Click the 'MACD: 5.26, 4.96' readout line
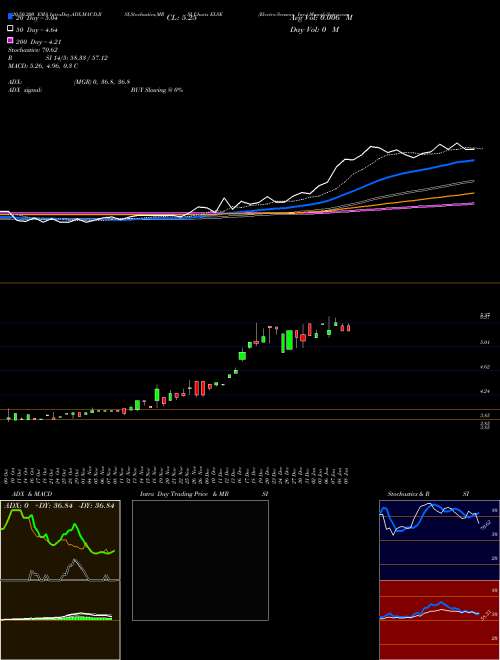 coord(43,66)
